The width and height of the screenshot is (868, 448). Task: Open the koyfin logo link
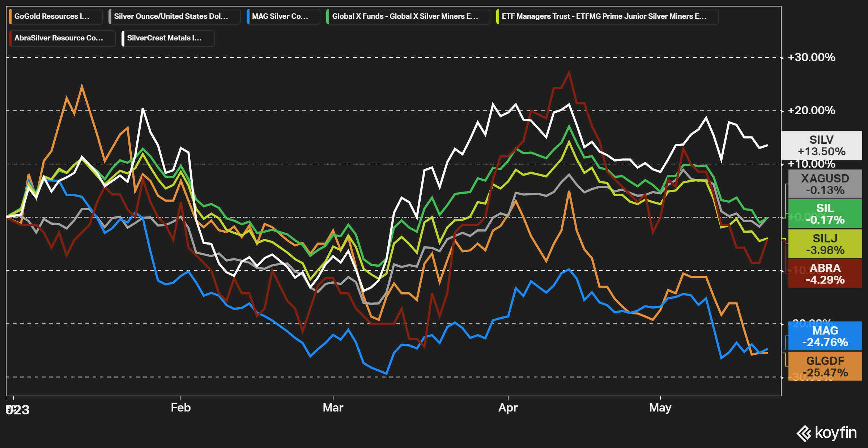click(x=826, y=433)
